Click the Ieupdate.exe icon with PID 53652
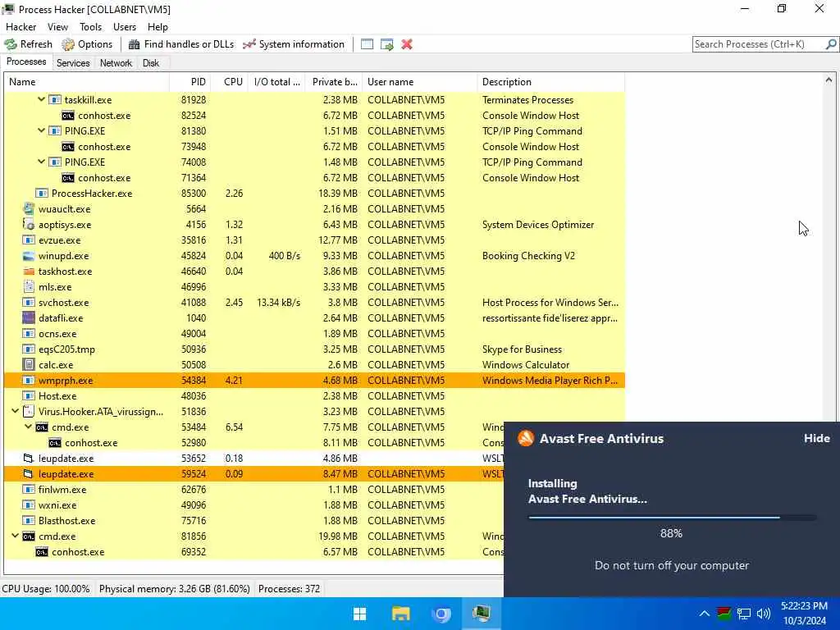This screenshot has height=630, width=840. click(29, 458)
